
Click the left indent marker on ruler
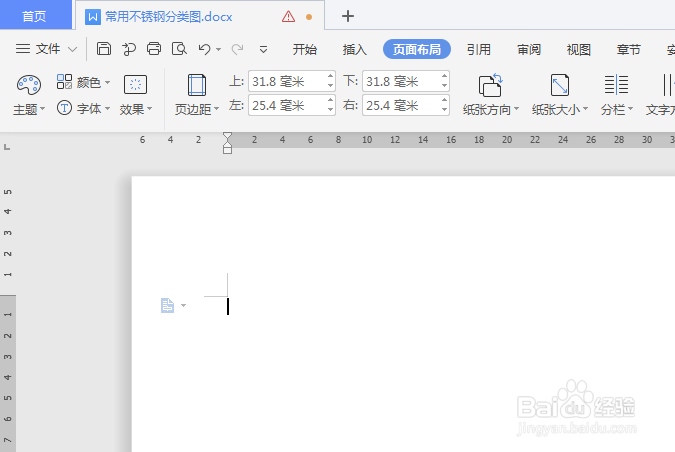pyautogui.click(x=227, y=149)
